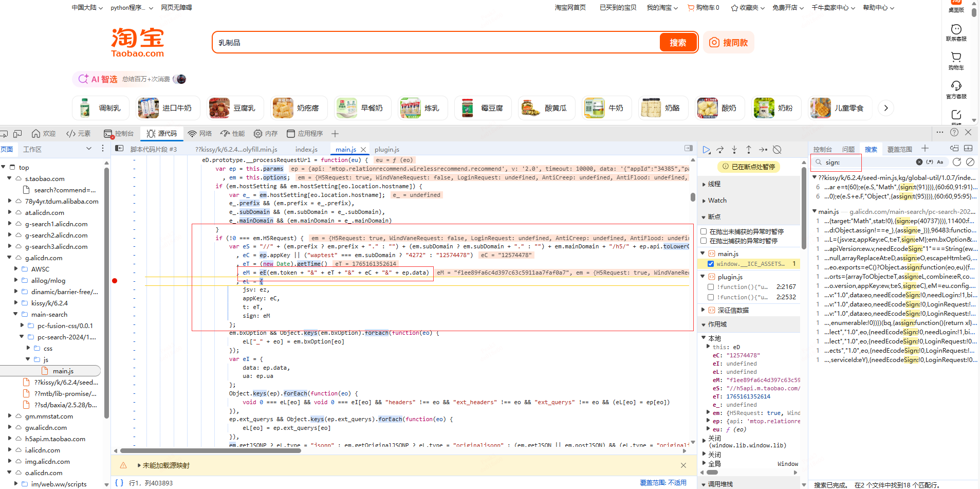Add another DevTools tool tab plus
Screen dimensions: 980x489
335,134
